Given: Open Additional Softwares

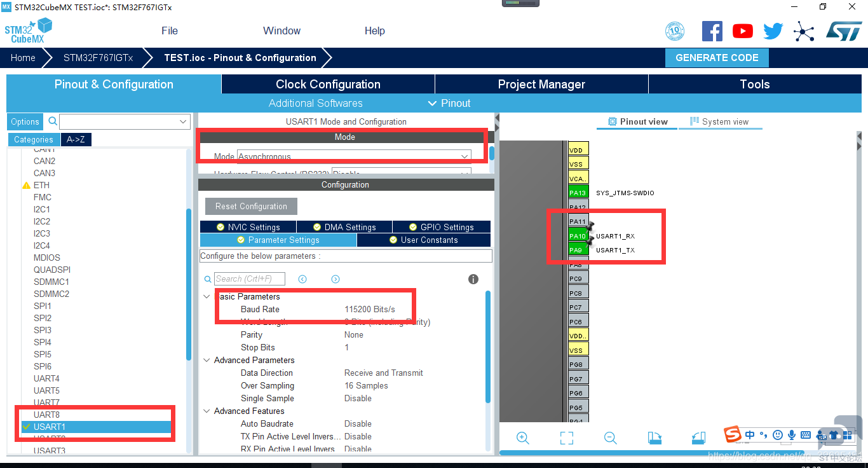Looking at the screenshot, I should pyautogui.click(x=316, y=103).
